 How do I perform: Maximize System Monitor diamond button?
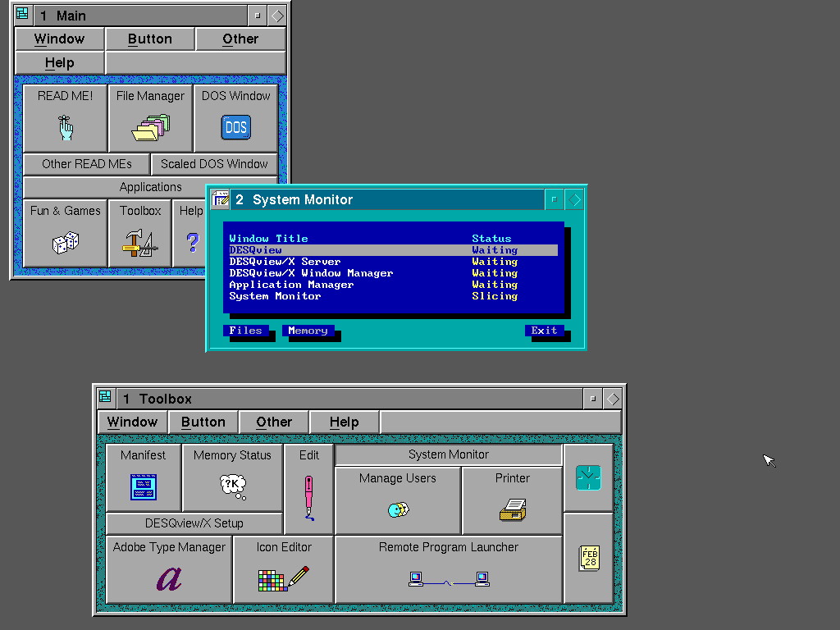coord(574,200)
